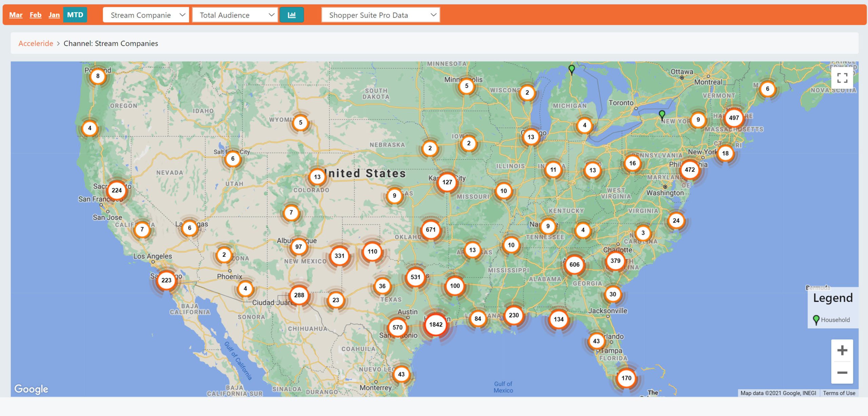Switch to the Feb period tab

[36, 15]
